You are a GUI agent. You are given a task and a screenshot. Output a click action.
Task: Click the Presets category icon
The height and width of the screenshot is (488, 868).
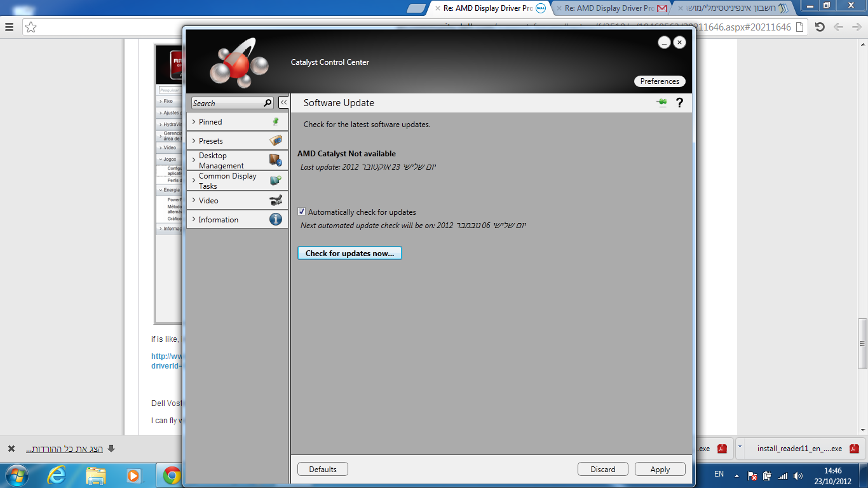275,140
